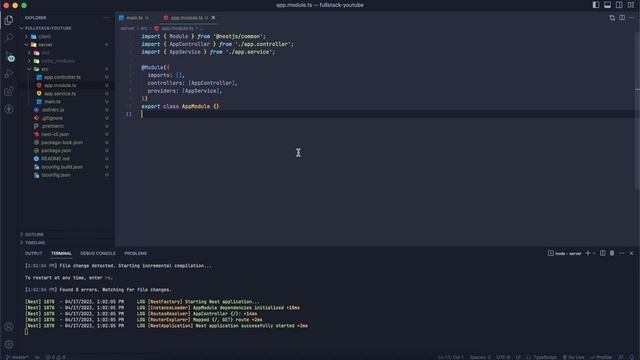Split the editor to the right
This screenshot has height=360, width=640.
[x=622, y=18]
